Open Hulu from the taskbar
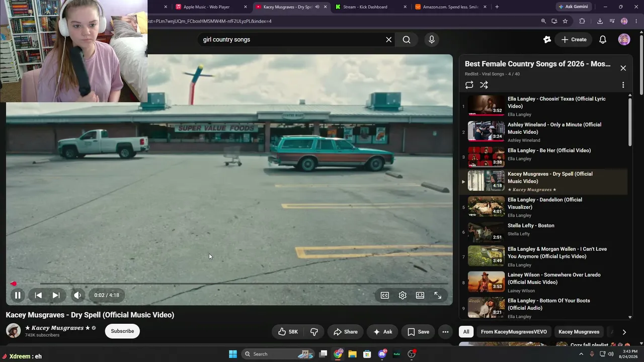Screen dimensions: 644x362 pyautogui.click(x=396, y=354)
